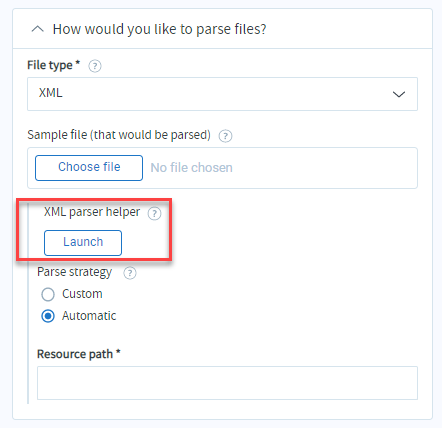The width and height of the screenshot is (442, 428).
Task: Click the Custom option label text
Action: tap(82, 294)
